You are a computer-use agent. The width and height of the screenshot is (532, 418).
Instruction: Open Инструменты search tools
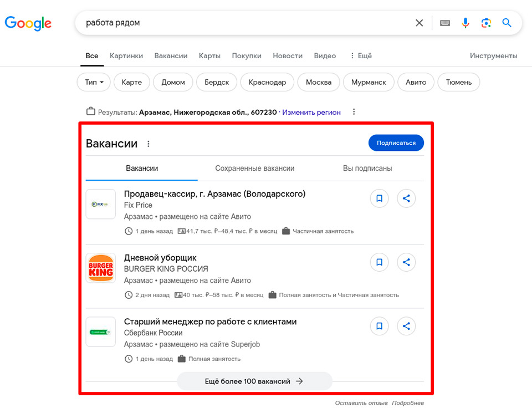coord(493,55)
